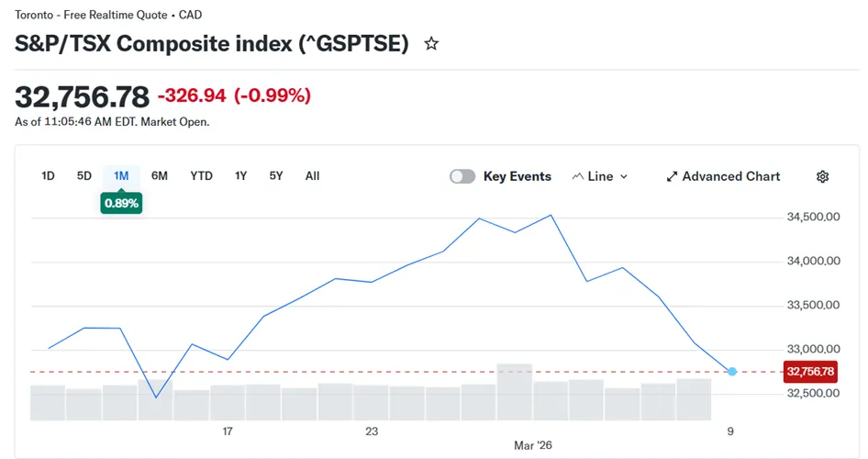Switch to the 6M range

[x=160, y=175]
